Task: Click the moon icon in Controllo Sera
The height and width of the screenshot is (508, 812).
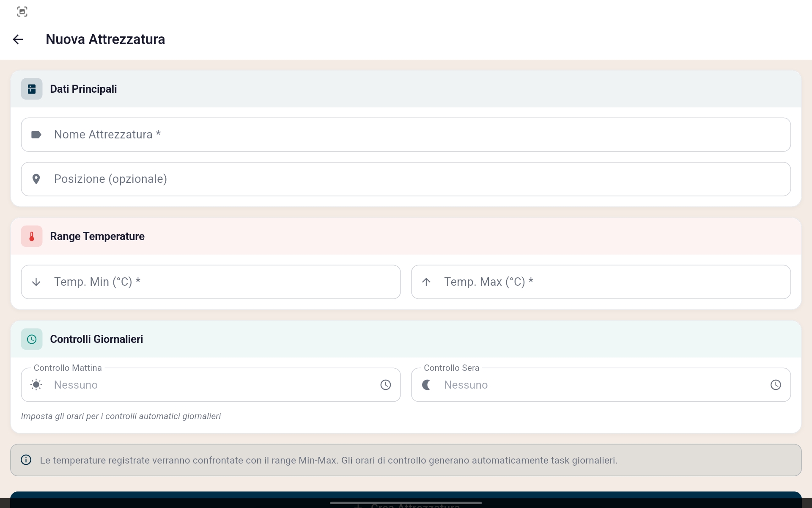Action: [426, 385]
